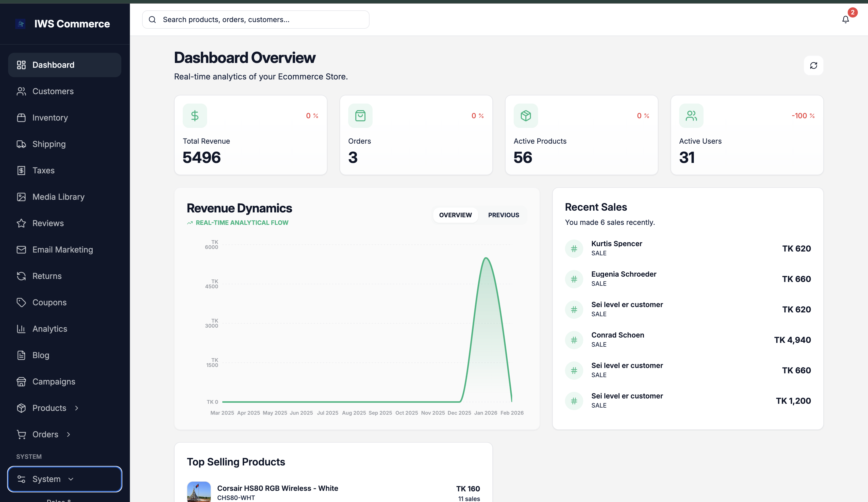
Task: Open the Analytics menu item
Action: tap(49, 329)
